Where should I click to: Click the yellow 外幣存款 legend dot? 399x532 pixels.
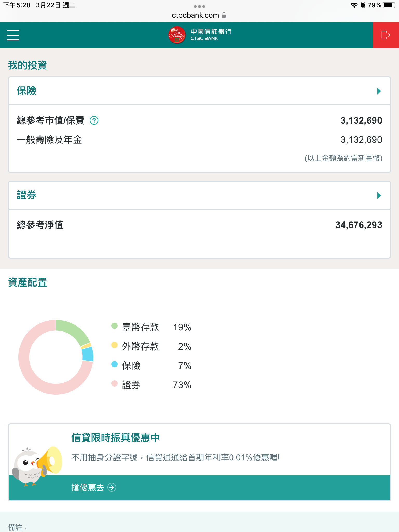coord(115,345)
